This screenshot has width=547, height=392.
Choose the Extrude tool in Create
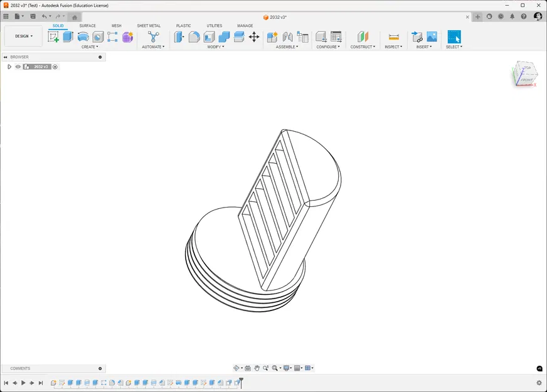[68, 36]
